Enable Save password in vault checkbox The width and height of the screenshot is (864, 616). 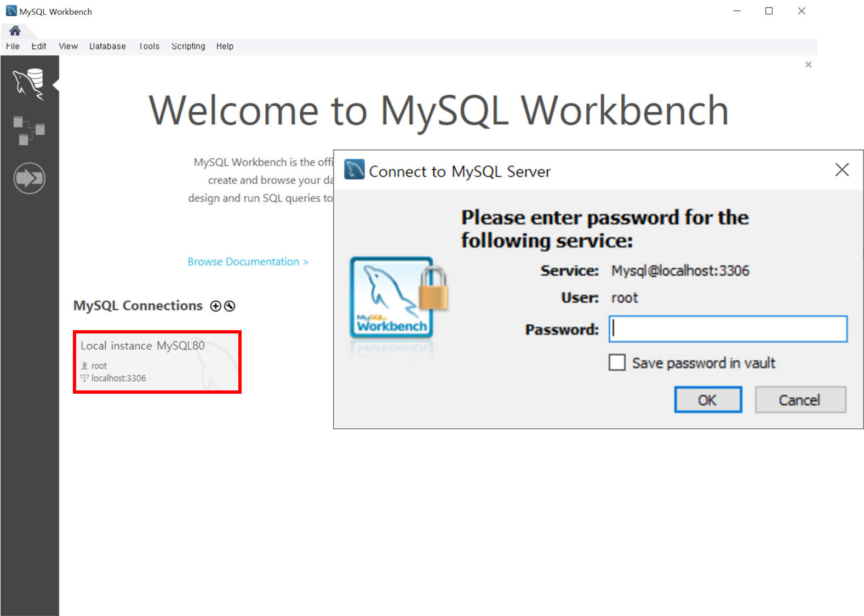tap(617, 362)
